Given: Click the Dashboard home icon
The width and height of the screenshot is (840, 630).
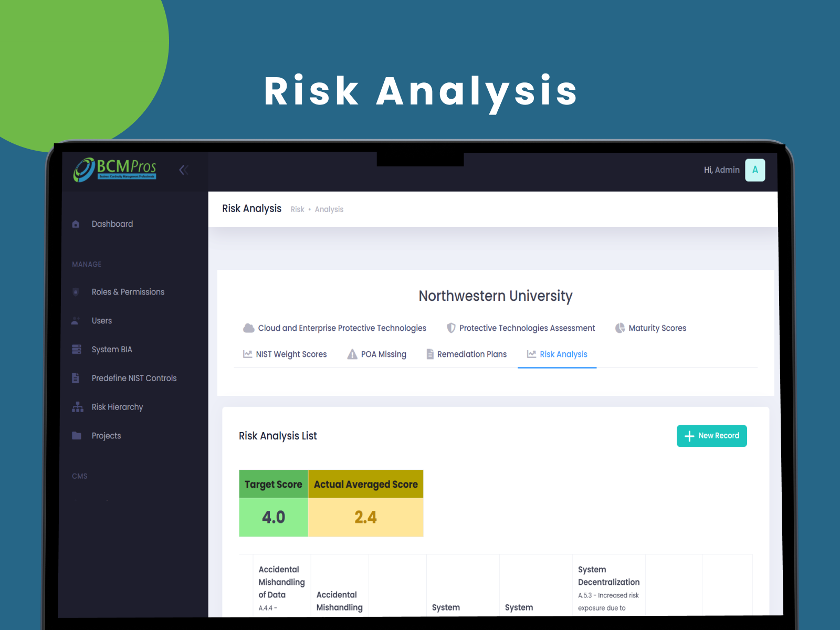Looking at the screenshot, I should tap(76, 224).
